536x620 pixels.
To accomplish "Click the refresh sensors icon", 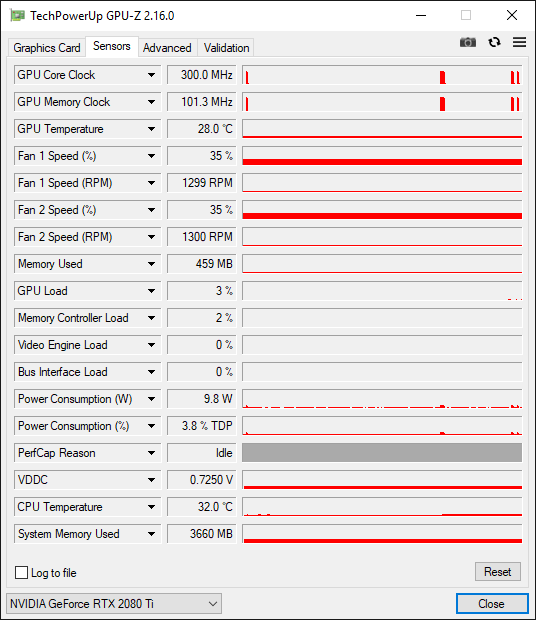I will tap(494, 42).
